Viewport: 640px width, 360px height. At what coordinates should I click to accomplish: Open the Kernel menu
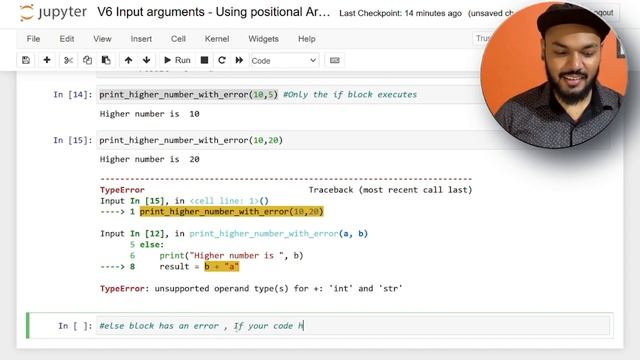217,39
